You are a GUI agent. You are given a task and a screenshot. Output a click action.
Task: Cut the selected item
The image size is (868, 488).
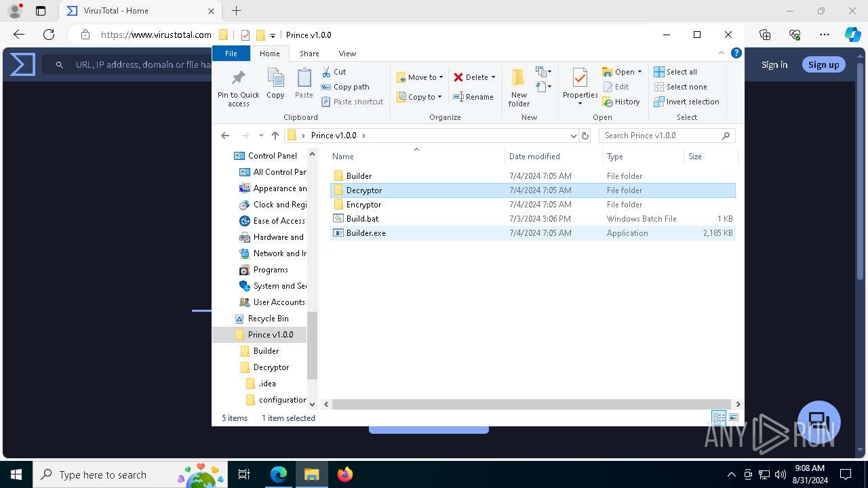click(334, 71)
